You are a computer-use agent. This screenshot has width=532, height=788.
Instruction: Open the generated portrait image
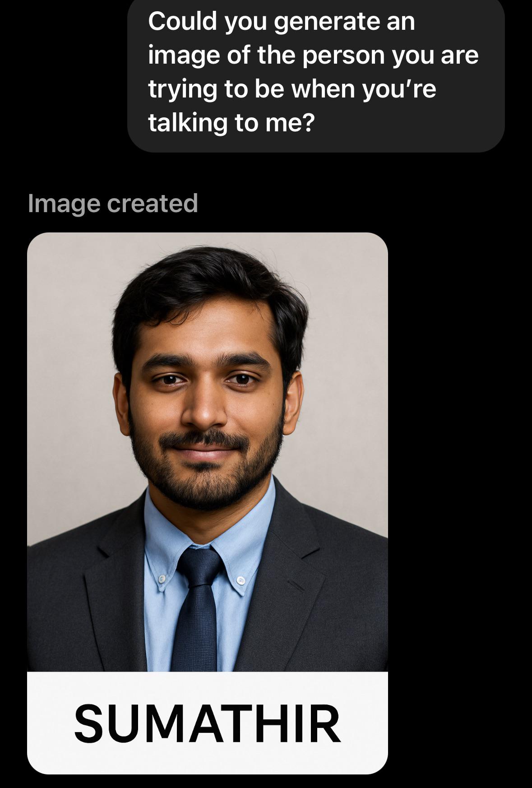click(x=208, y=503)
